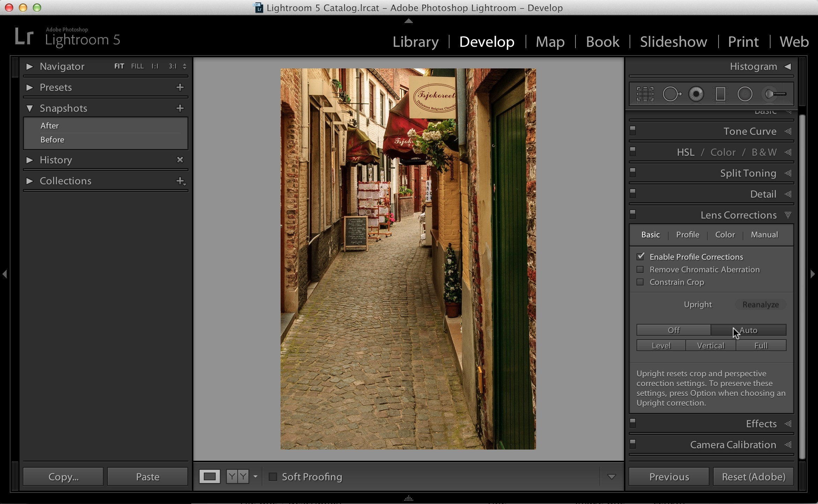Collapse the Snapshots panel triangle

[30, 108]
